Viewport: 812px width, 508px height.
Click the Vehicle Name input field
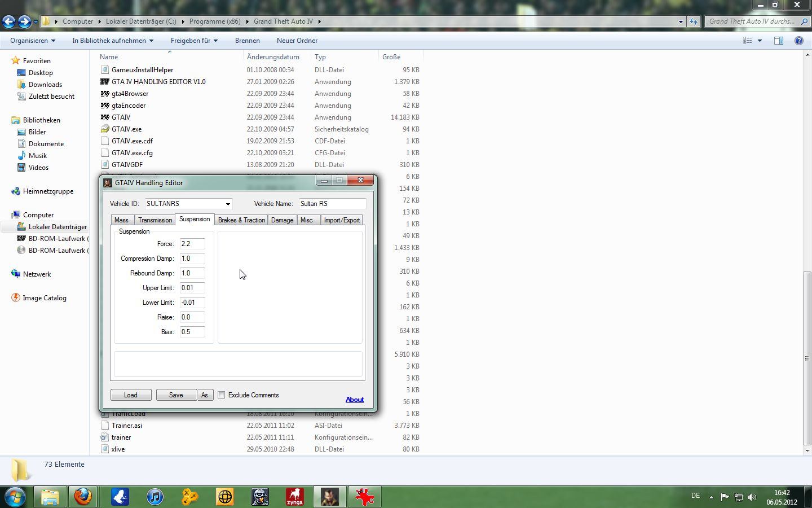pos(332,204)
